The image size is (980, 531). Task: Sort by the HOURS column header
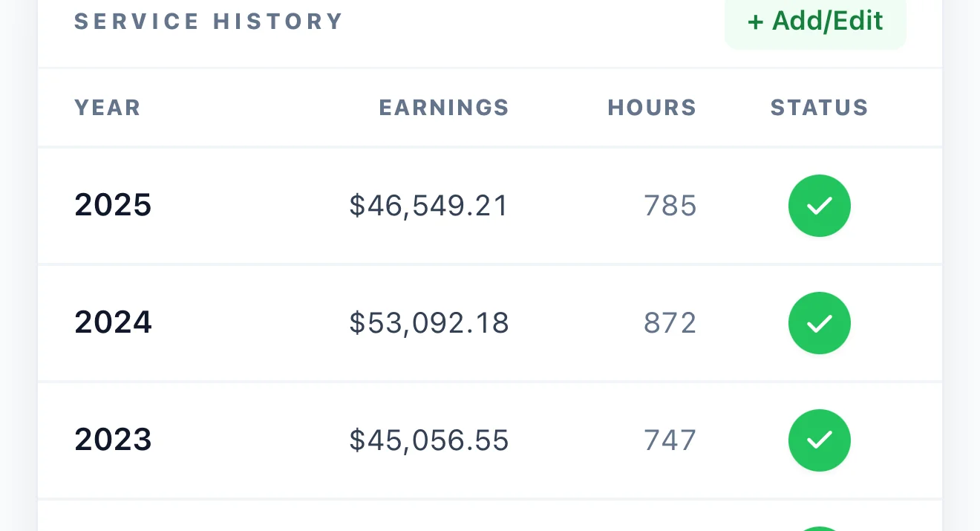pos(652,108)
